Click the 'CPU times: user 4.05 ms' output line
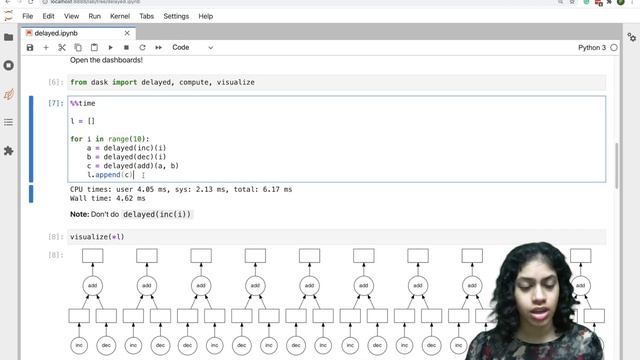This screenshot has width=640, height=360. click(x=181, y=189)
